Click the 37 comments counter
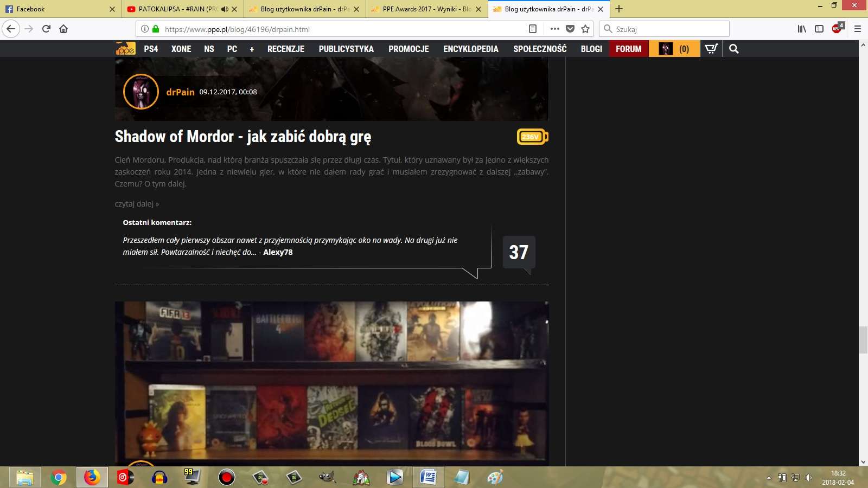 (x=519, y=252)
